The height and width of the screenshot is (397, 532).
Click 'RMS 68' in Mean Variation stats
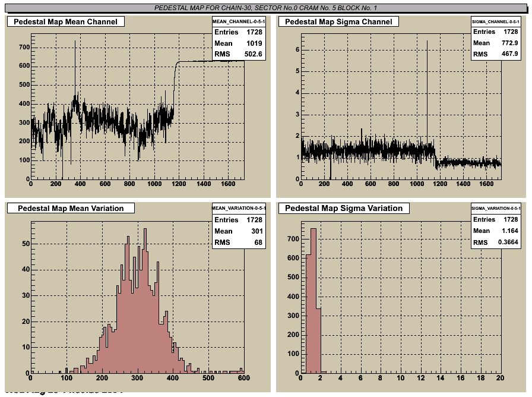(x=238, y=242)
